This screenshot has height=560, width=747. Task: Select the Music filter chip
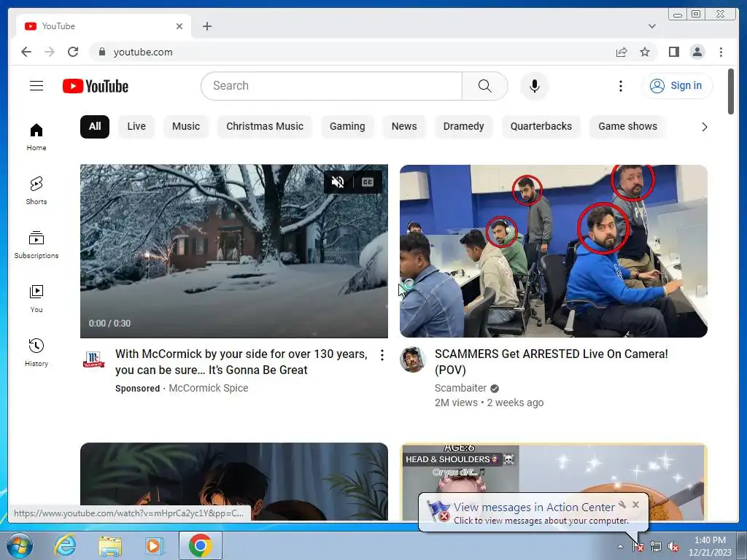[x=186, y=126]
